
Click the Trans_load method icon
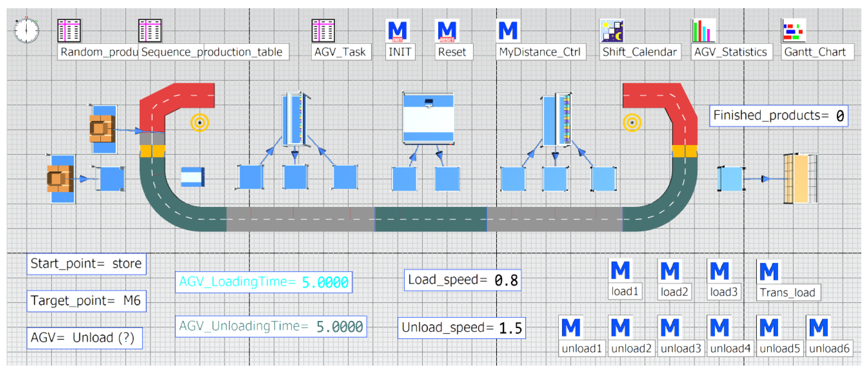click(769, 271)
